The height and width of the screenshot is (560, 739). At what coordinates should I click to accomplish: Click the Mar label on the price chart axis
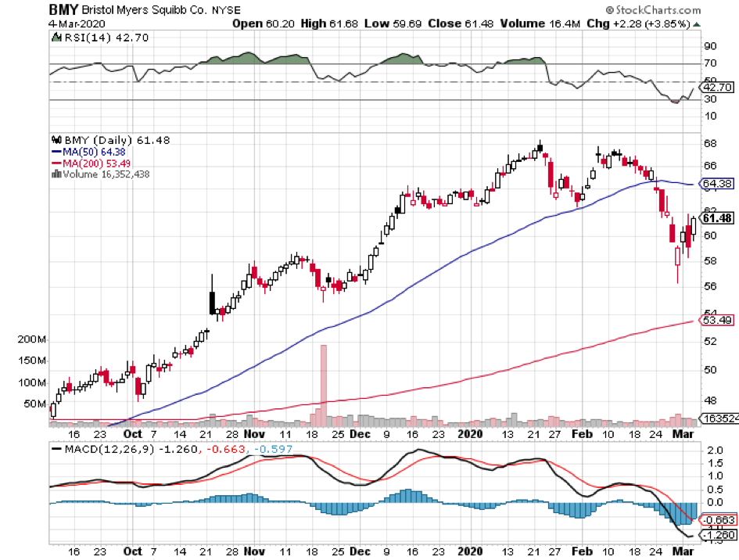point(683,433)
